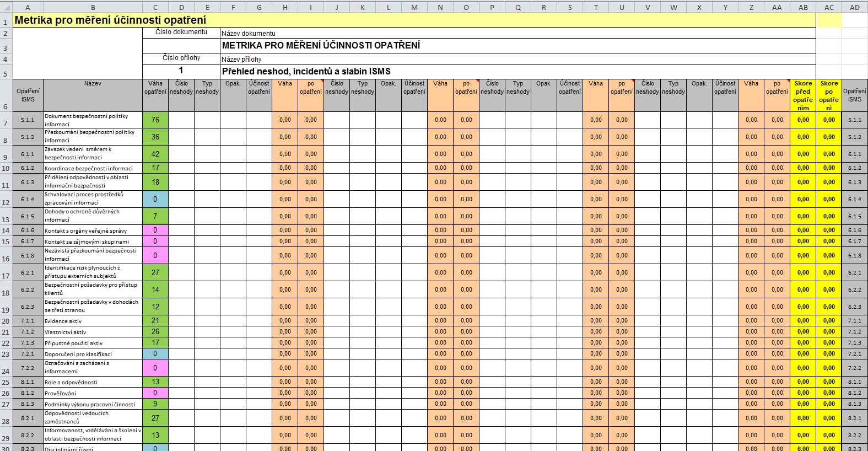Click 'Váha opatření' header in column C
This screenshot has width=868, height=451.
(x=155, y=95)
